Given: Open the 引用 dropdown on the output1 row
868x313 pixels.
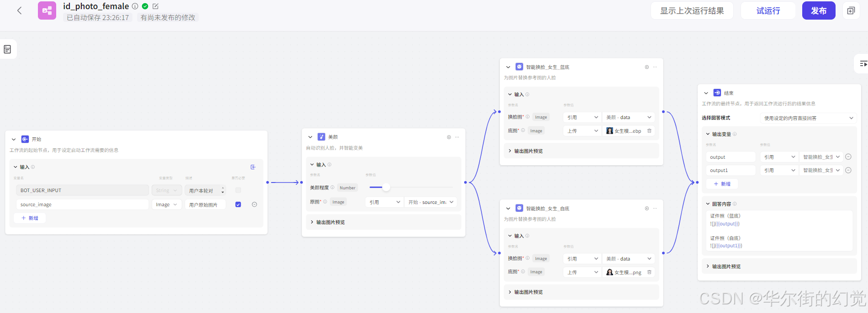Looking at the screenshot, I should coord(779,170).
